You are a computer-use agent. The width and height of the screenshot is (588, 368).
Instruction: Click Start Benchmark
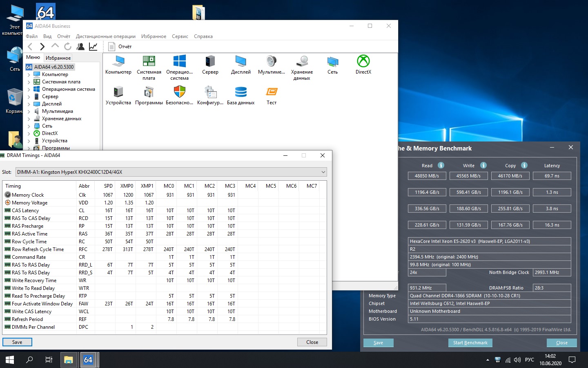point(470,343)
